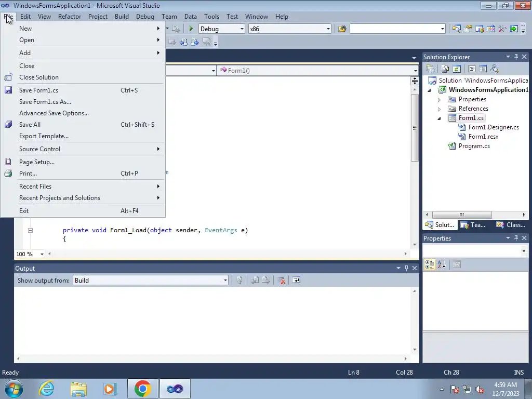
Task: Click the Start Page toolbar icon
Action: pyautogui.click(x=514, y=29)
